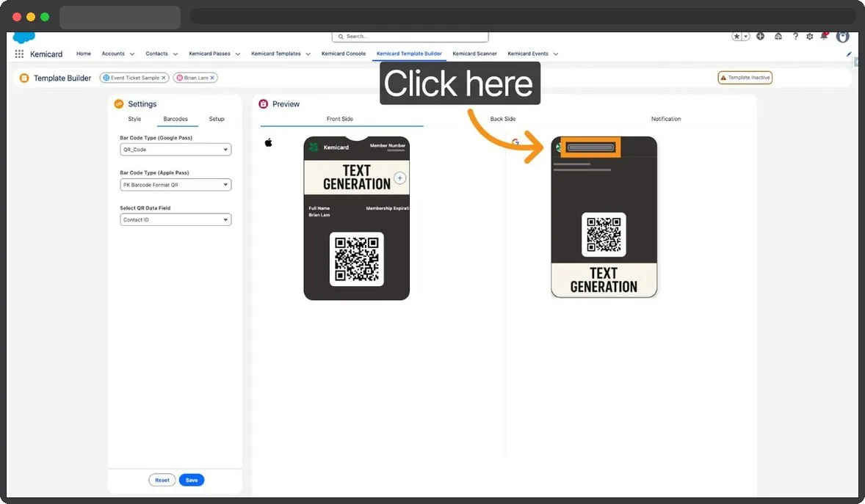Expand the Kemicard Templates dropdown chevron
865x504 pixels.
308,54
